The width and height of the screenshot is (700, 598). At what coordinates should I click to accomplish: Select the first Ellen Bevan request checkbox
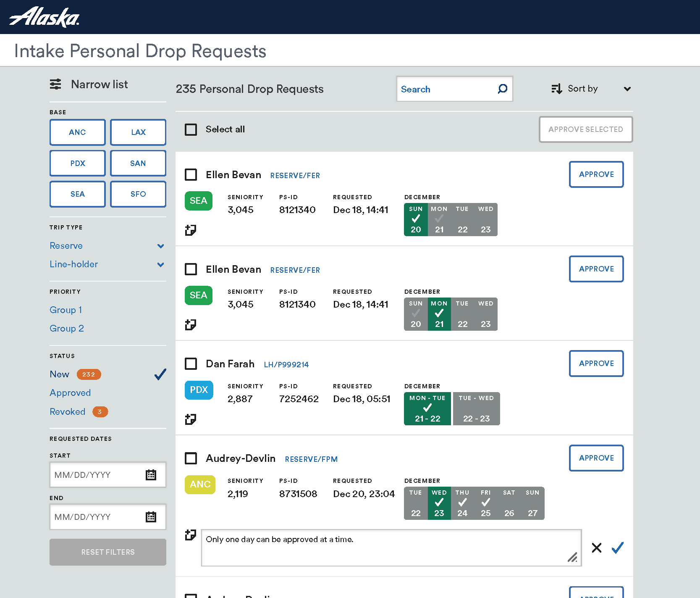(191, 175)
